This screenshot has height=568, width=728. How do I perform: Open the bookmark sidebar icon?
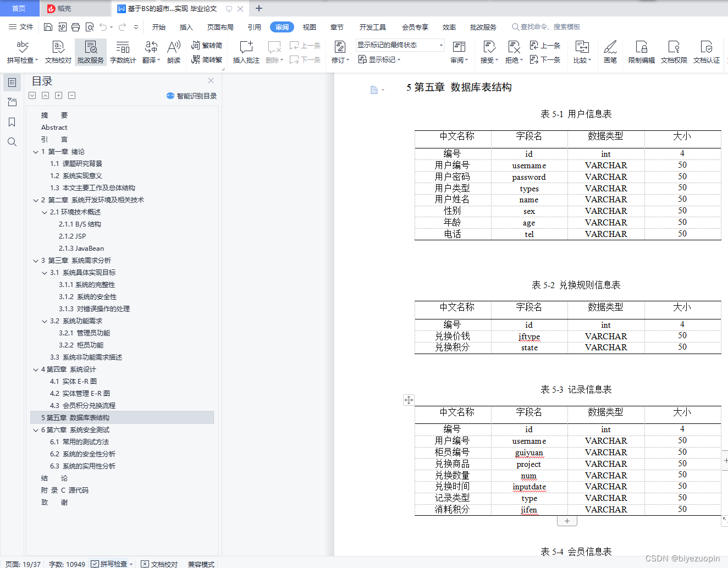click(12, 122)
